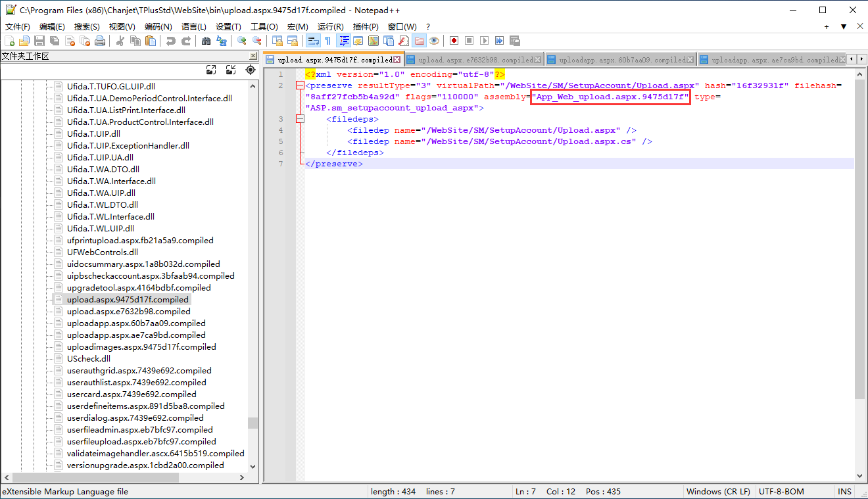
Task: Click the Zoom In magnifier icon
Action: coord(241,41)
